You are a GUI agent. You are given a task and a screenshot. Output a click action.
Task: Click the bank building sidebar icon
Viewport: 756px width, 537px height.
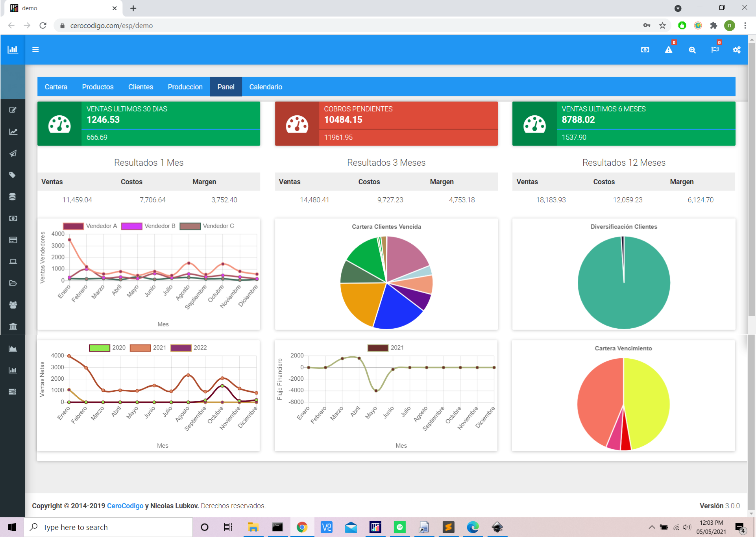(x=13, y=326)
